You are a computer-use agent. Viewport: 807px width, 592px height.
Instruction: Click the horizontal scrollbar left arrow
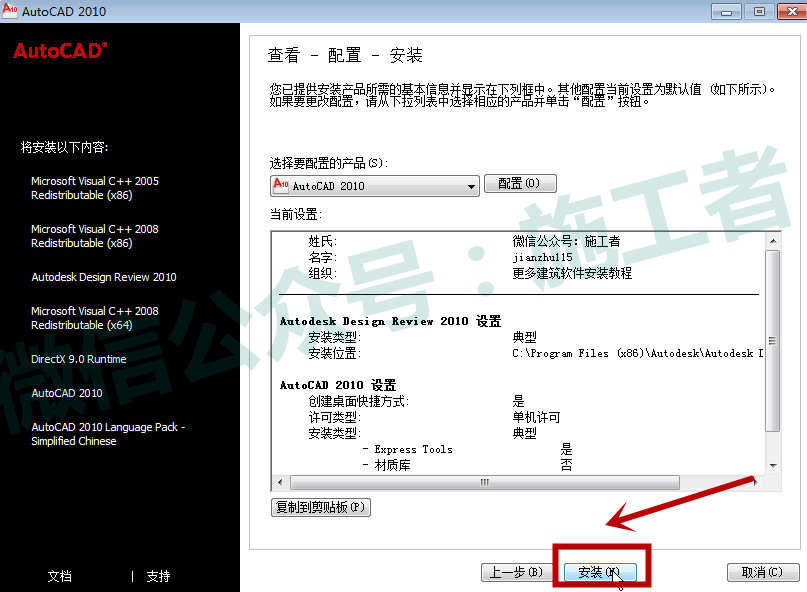coord(280,482)
